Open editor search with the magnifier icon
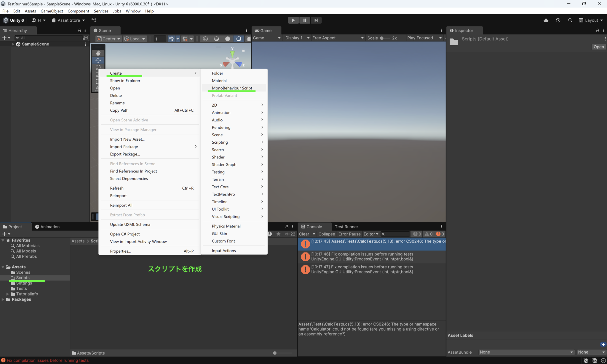Viewport: 607px width, 364px height. [570, 20]
